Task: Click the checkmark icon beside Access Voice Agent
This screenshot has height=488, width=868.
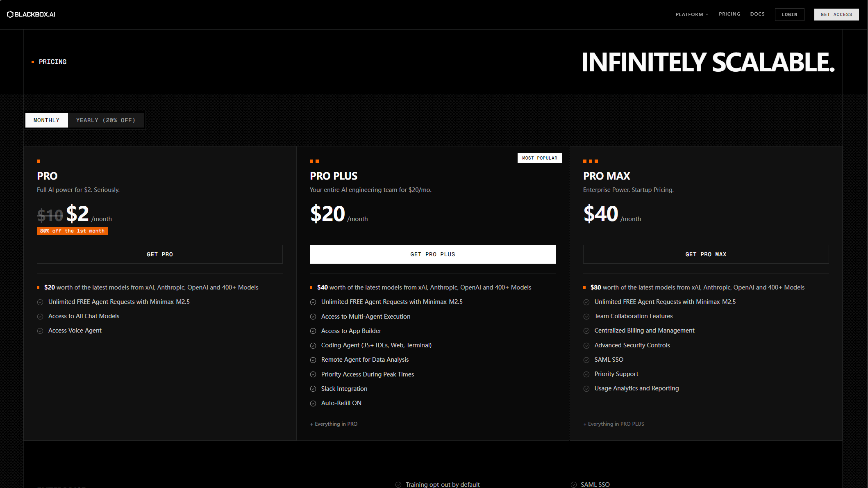Action: [40, 331]
